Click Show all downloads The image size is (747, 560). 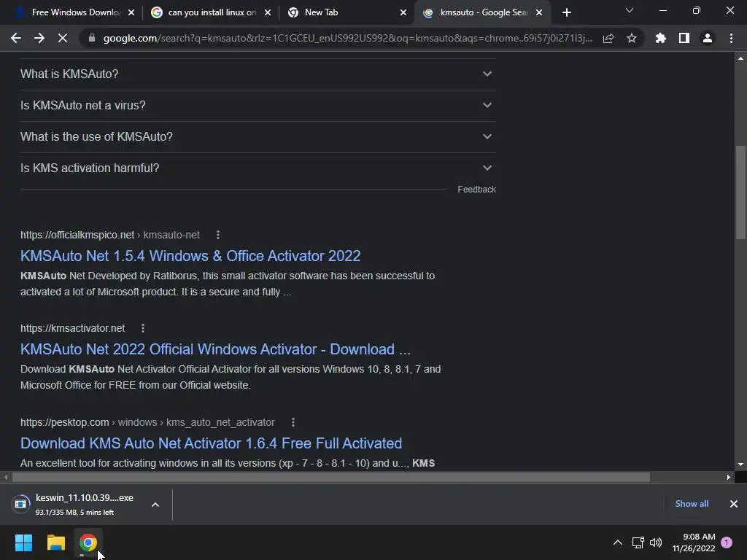692,504
